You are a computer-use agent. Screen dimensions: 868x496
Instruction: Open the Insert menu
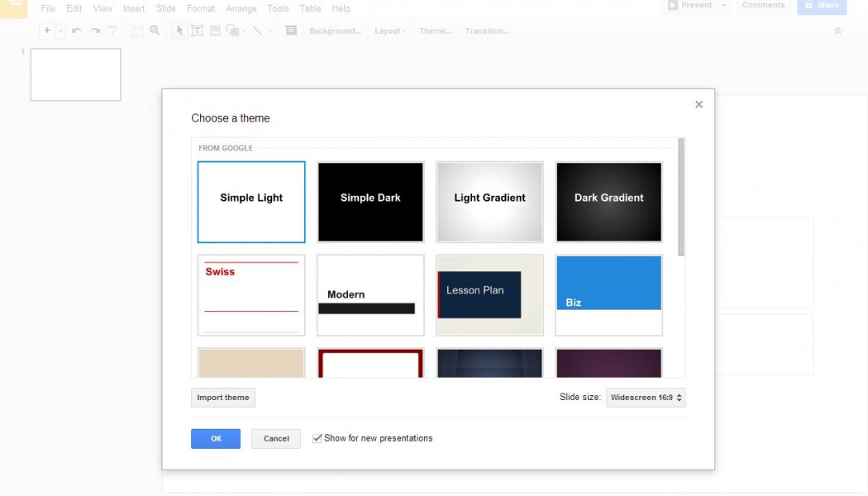(134, 8)
